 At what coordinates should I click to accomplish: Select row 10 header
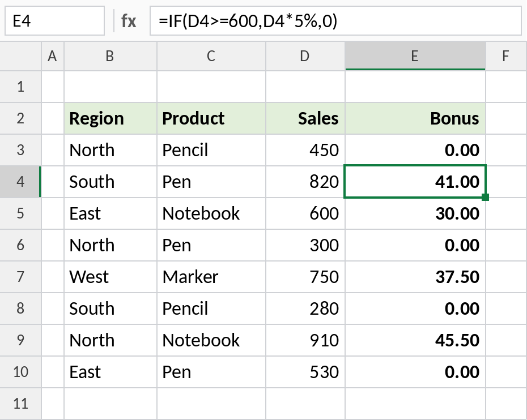[20, 372]
